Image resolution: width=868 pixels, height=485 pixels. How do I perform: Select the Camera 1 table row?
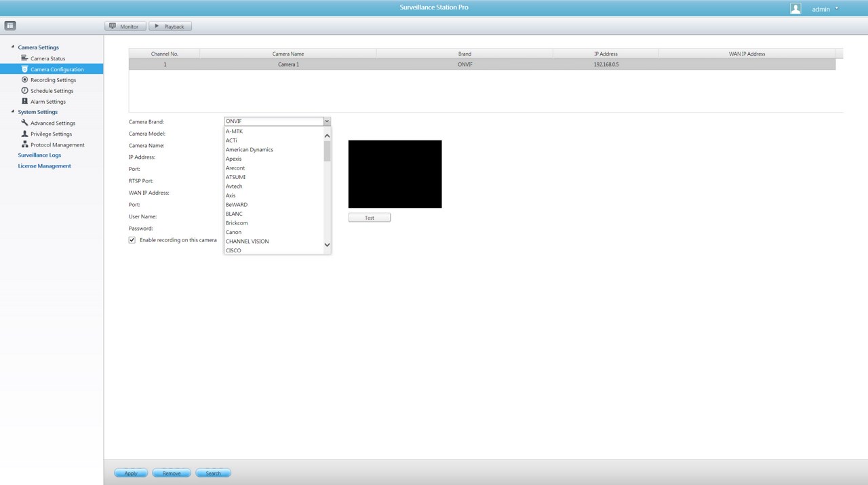[x=482, y=64]
